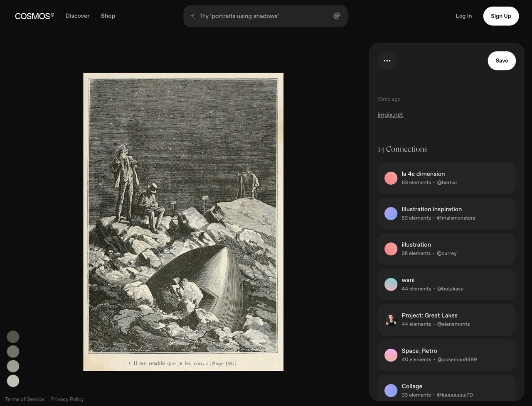
Task: Open the Shop page
Action: click(x=108, y=16)
